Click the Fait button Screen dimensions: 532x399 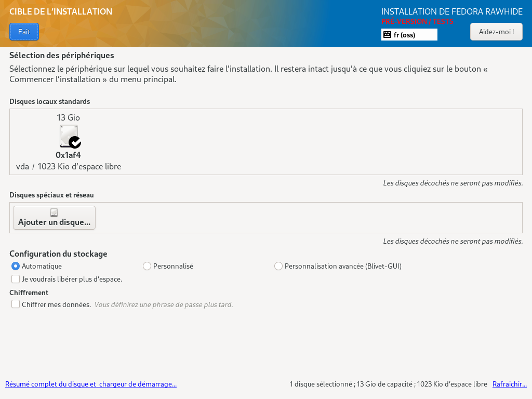24,32
